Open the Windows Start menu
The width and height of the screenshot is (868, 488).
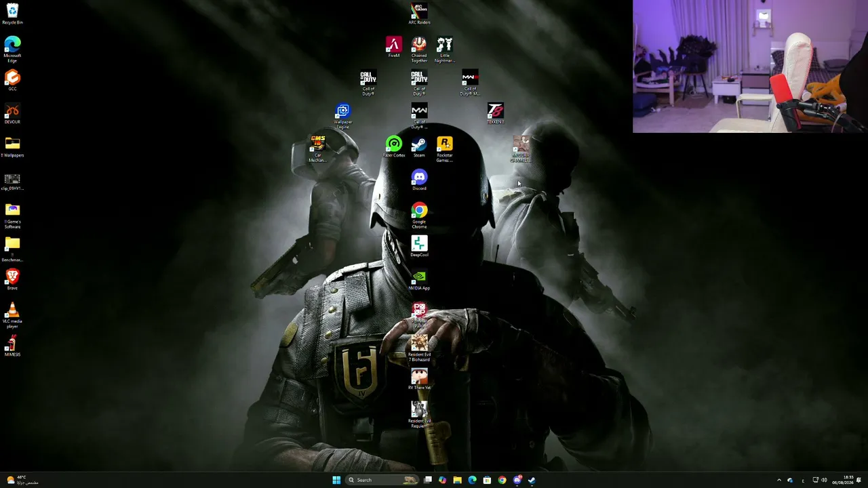[x=336, y=480]
